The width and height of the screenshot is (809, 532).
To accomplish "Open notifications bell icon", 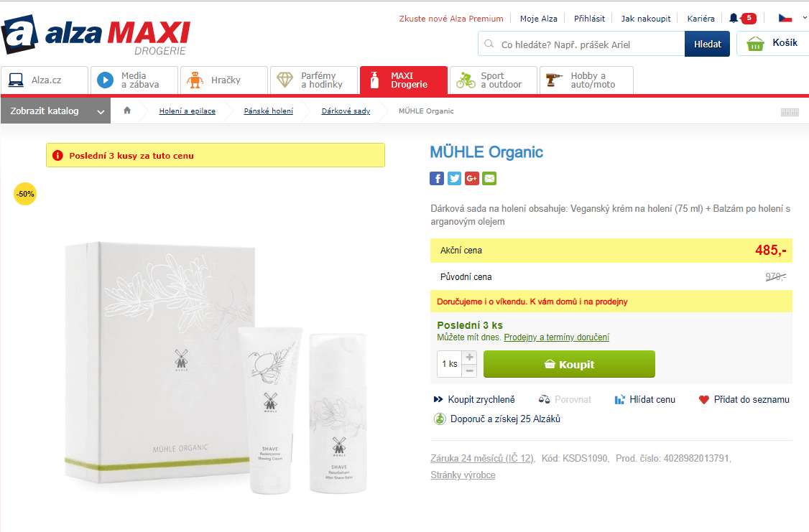I will pyautogui.click(x=733, y=19).
